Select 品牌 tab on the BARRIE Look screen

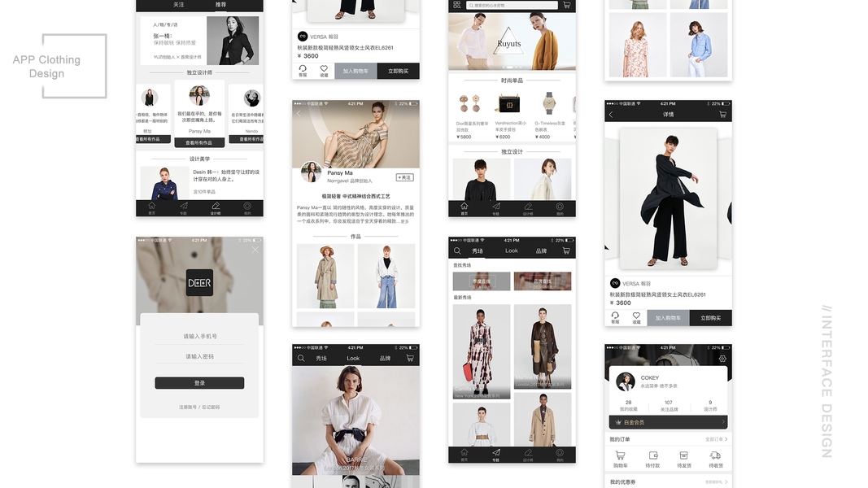(x=386, y=358)
